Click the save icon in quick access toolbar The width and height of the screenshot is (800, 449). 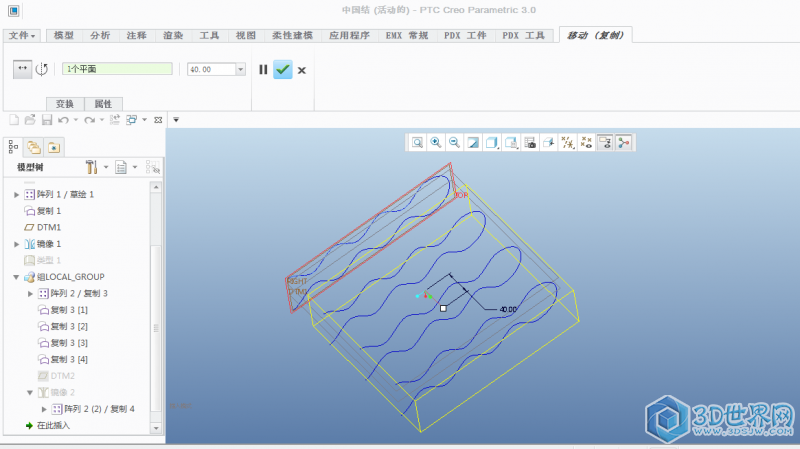[x=46, y=120]
